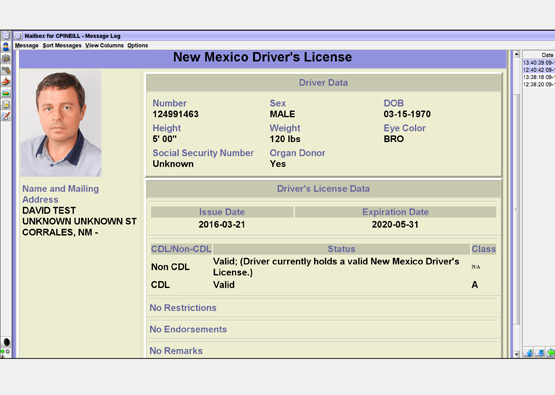Click the boat icon in sidebar

[x=6, y=81]
